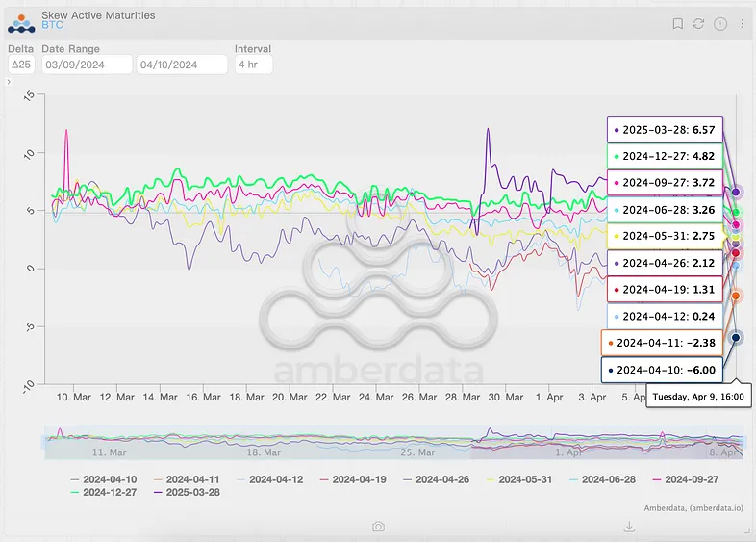
Task: Take chart snapshot with camera icon
Action: pos(379,527)
